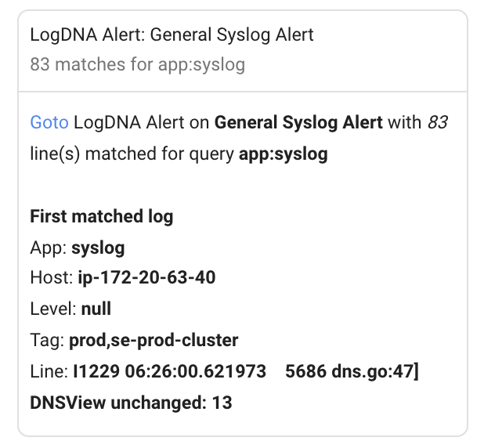Click the App label
The image size is (484, 448).
click(49, 248)
